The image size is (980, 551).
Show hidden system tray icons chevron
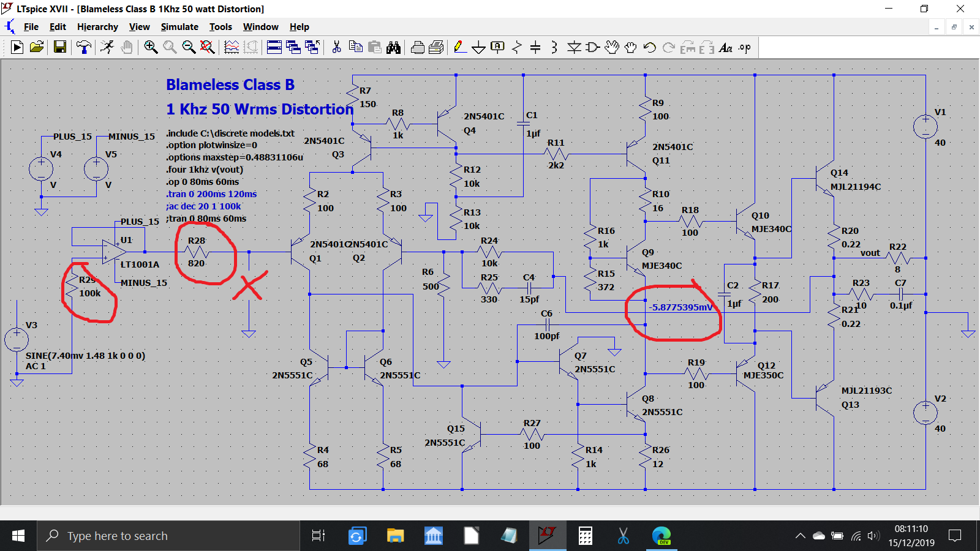[x=800, y=536]
